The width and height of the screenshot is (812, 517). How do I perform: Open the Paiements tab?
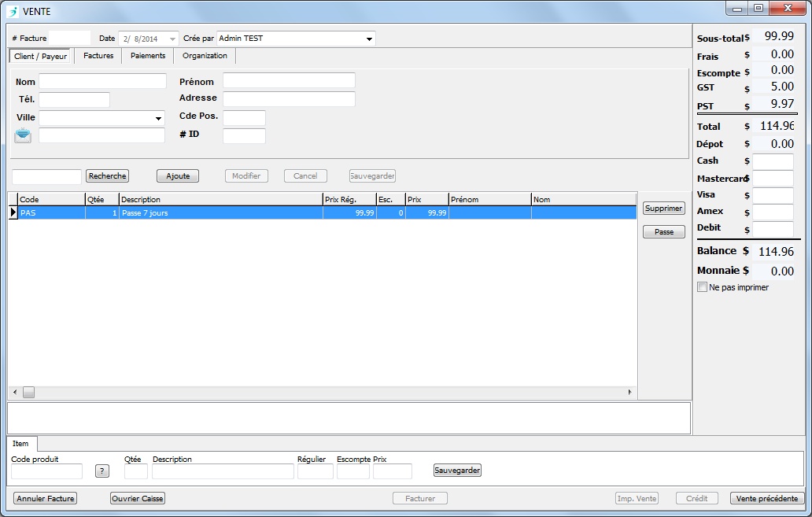tap(148, 56)
